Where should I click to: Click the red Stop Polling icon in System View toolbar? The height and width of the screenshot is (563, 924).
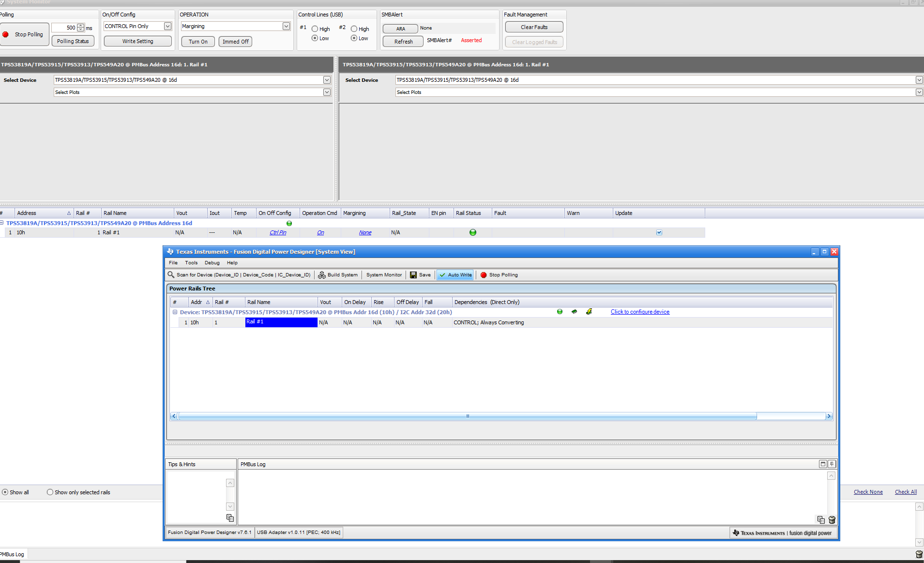pos(484,275)
